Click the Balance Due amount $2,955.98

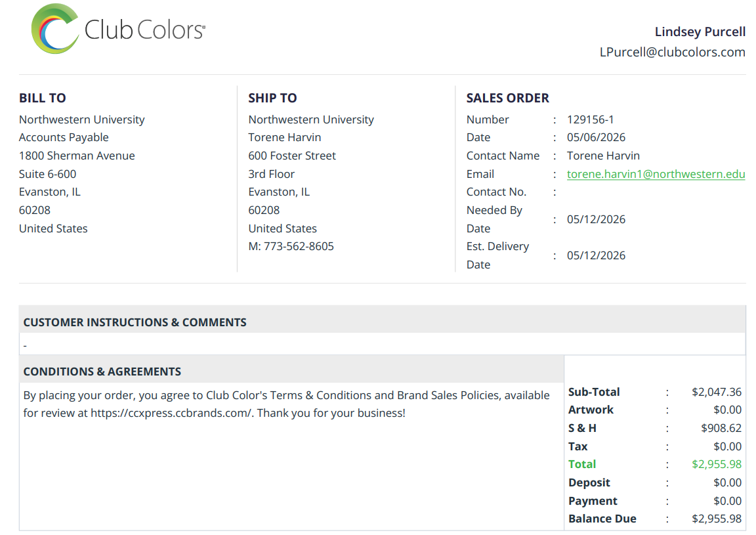[x=717, y=519]
